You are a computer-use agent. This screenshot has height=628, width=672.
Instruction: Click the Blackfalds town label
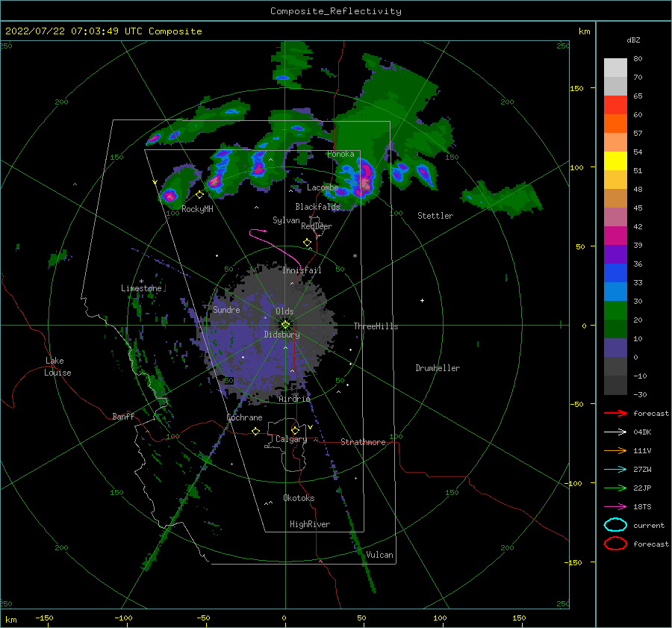click(317, 207)
